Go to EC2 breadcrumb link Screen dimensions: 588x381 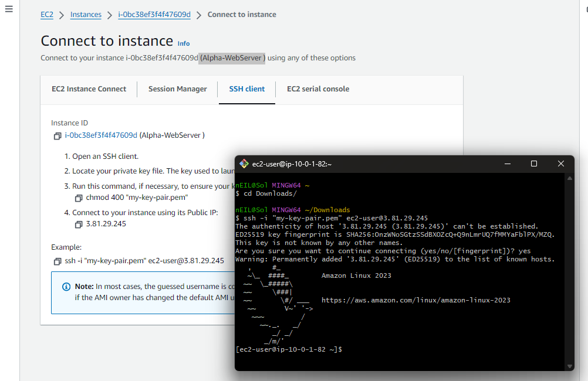(x=47, y=15)
